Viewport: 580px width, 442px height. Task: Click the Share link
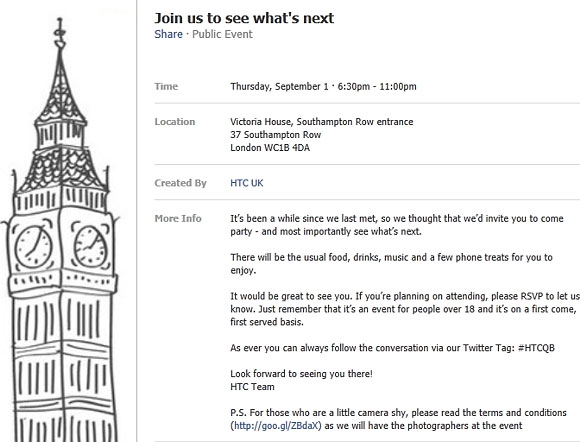(168, 34)
